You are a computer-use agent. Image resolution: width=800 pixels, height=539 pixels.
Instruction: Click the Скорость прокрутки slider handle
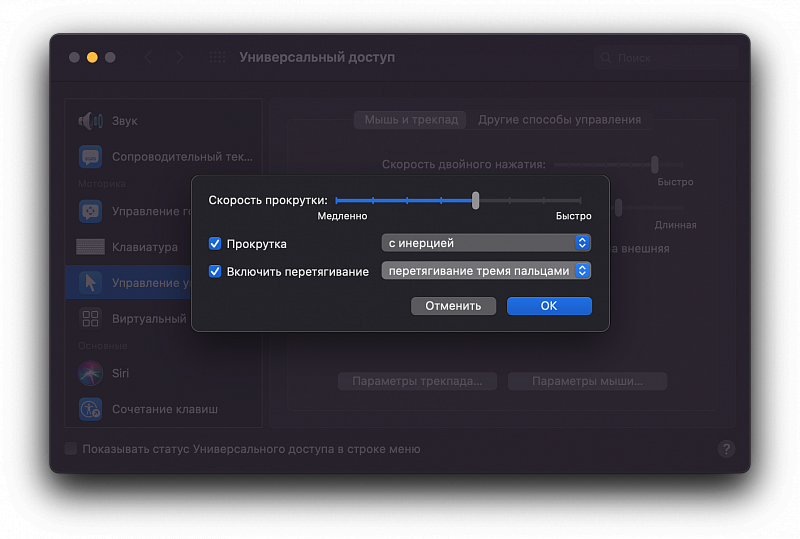(x=476, y=200)
